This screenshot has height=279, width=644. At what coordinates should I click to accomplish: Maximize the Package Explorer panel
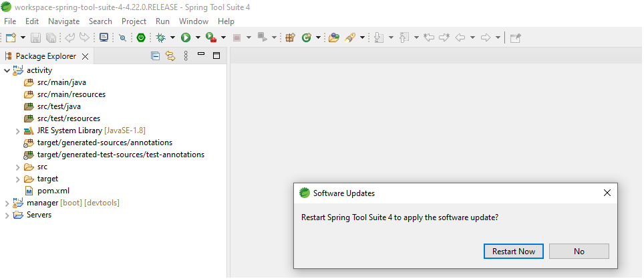pos(216,56)
